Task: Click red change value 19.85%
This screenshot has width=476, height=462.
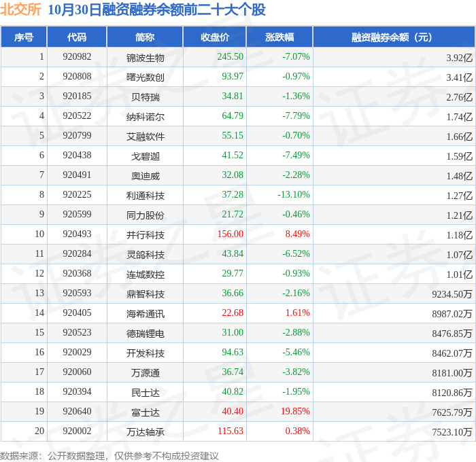Action: [x=295, y=412]
